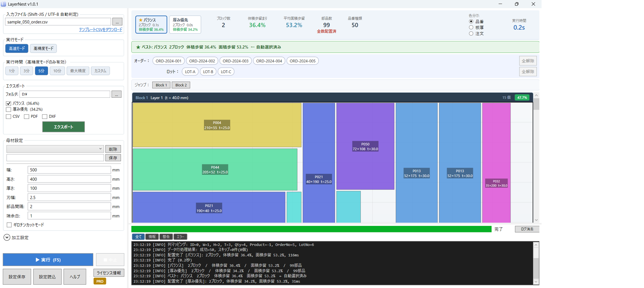Viewport: 644px width, 288px height.
Task: Run nesting with 実行 (F5) button
Action: click(48, 260)
